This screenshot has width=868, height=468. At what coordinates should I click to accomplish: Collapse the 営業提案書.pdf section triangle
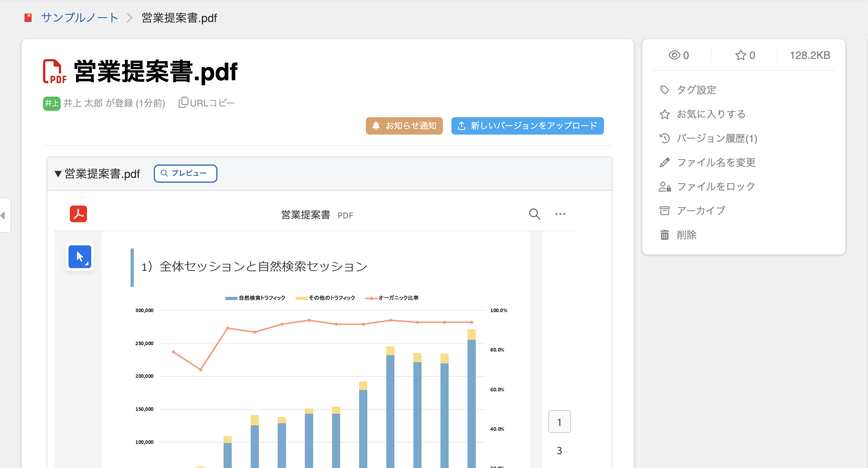pyautogui.click(x=58, y=174)
